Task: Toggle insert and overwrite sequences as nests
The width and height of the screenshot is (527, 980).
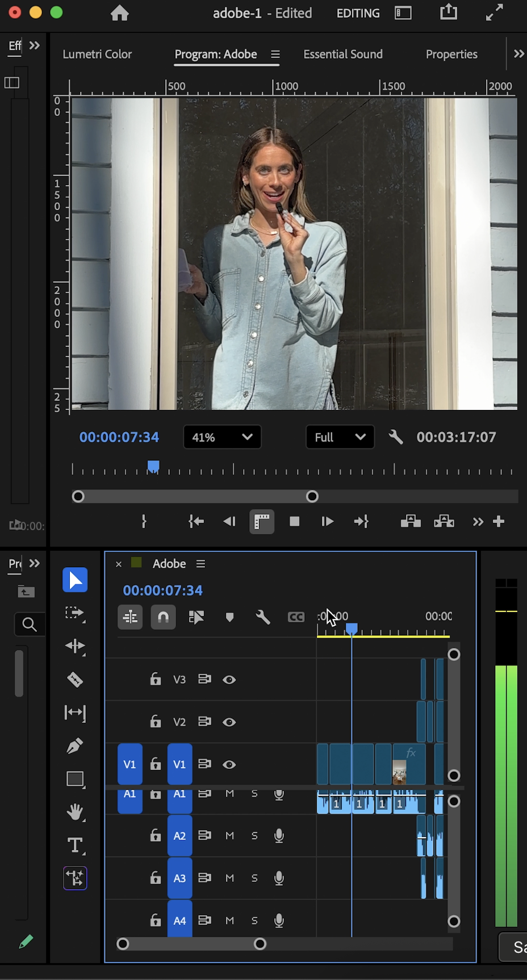Action: [x=130, y=617]
